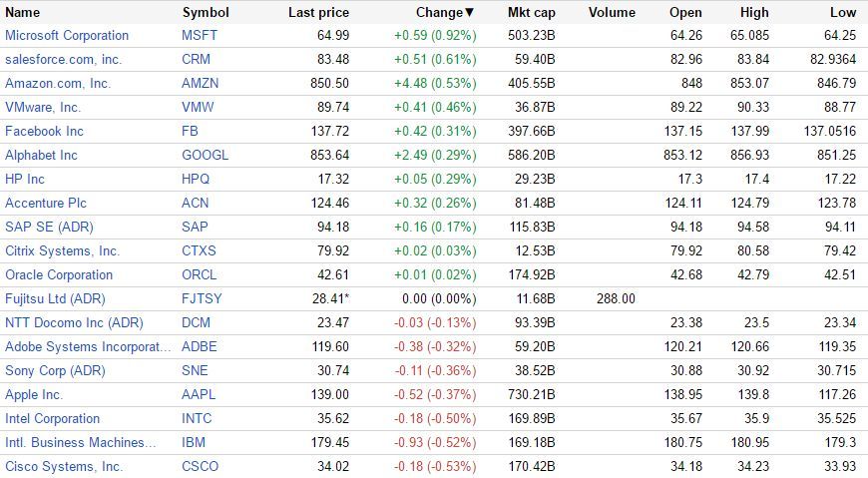Sort by the Symbol column header

point(206,13)
